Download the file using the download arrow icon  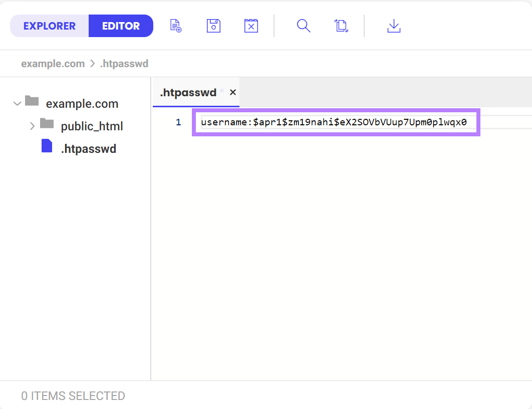click(394, 26)
